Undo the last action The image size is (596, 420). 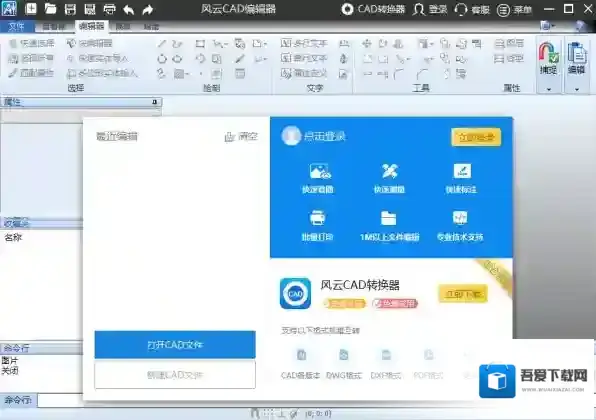pos(128,9)
